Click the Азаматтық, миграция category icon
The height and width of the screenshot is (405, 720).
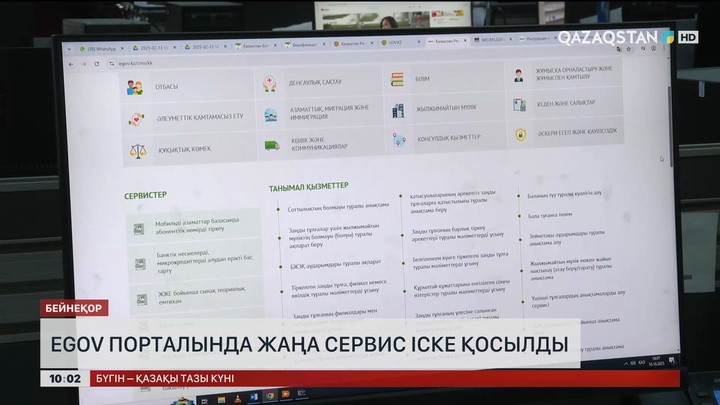270,114
